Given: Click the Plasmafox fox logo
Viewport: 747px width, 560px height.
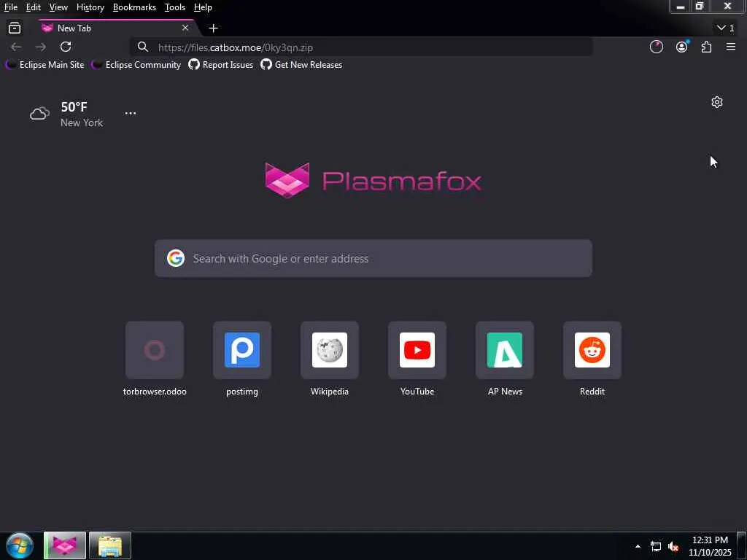Looking at the screenshot, I should coord(287,180).
